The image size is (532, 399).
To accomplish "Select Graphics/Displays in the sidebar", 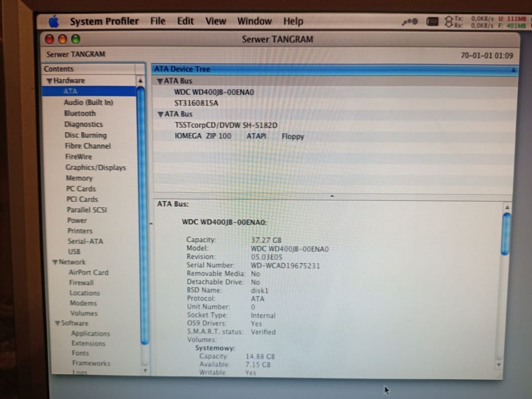I will click(x=96, y=168).
